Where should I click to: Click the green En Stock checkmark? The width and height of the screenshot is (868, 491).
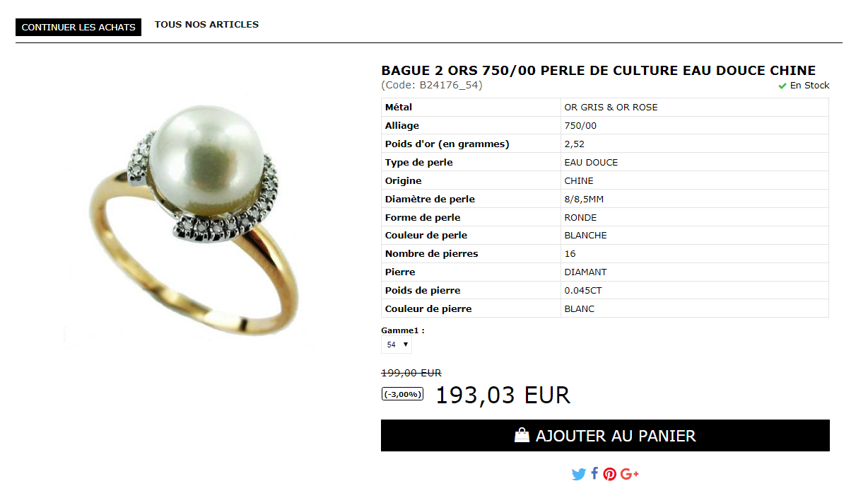[x=782, y=86]
